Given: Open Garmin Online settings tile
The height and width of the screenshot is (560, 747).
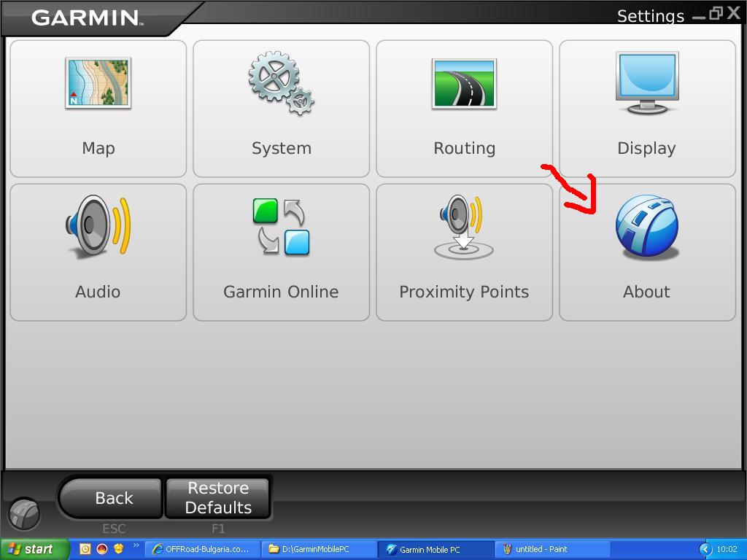Looking at the screenshot, I should click(281, 252).
